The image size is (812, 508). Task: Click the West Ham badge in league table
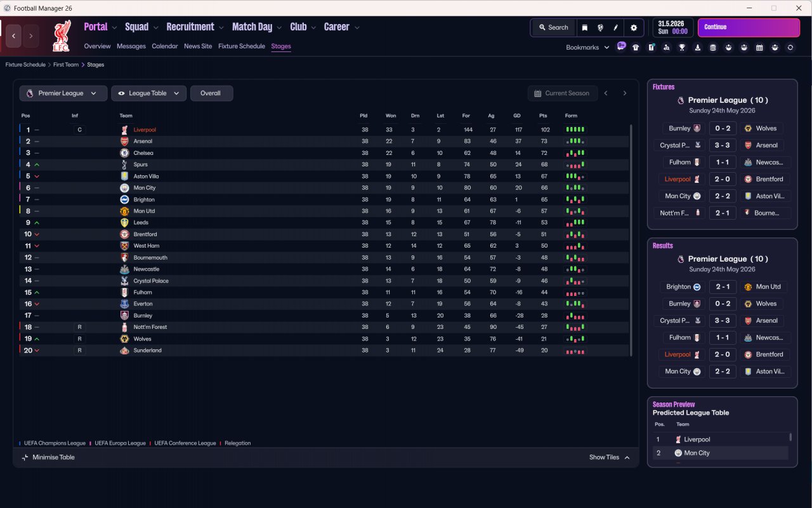(x=124, y=246)
